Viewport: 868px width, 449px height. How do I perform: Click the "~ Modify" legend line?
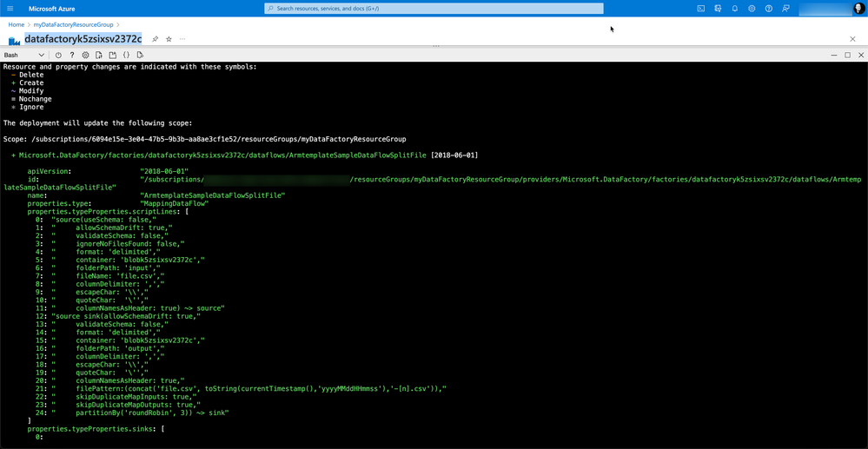(28, 91)
